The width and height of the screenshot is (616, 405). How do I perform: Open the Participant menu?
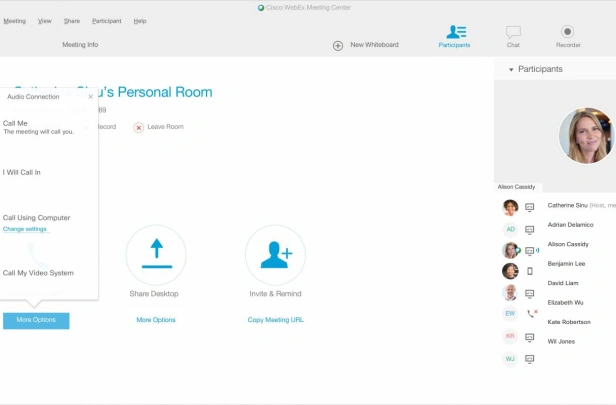[107, 21]
